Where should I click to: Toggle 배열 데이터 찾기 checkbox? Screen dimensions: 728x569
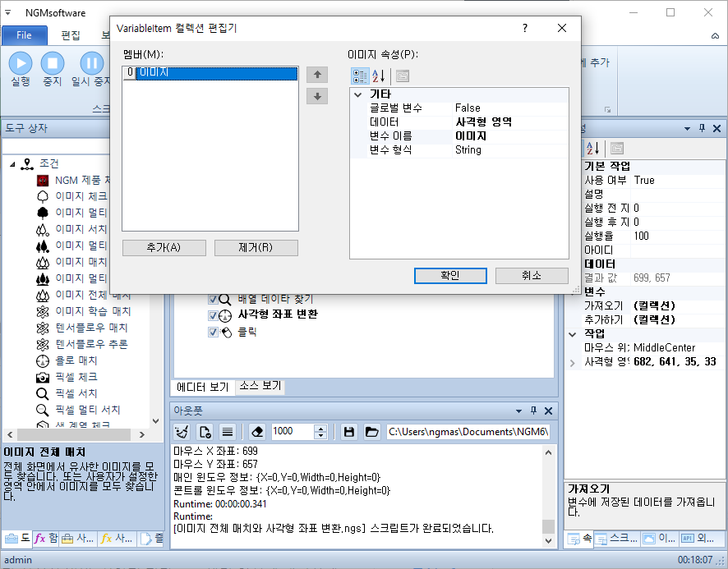213,300
